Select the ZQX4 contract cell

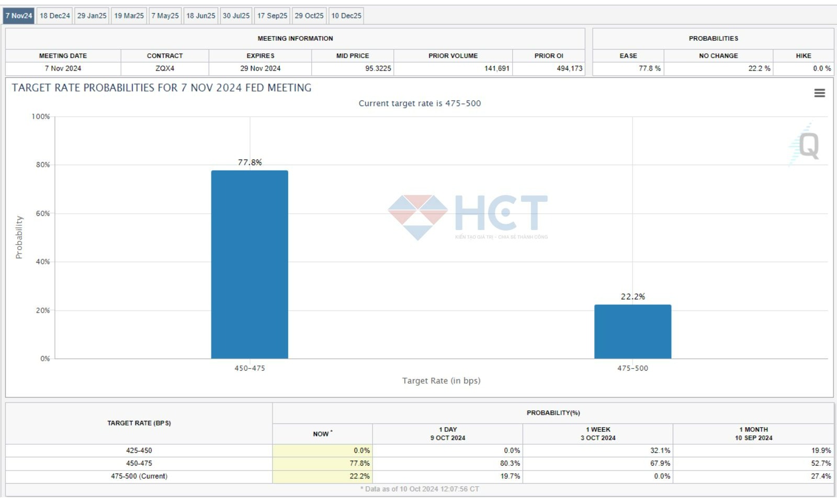pos(165,68)
